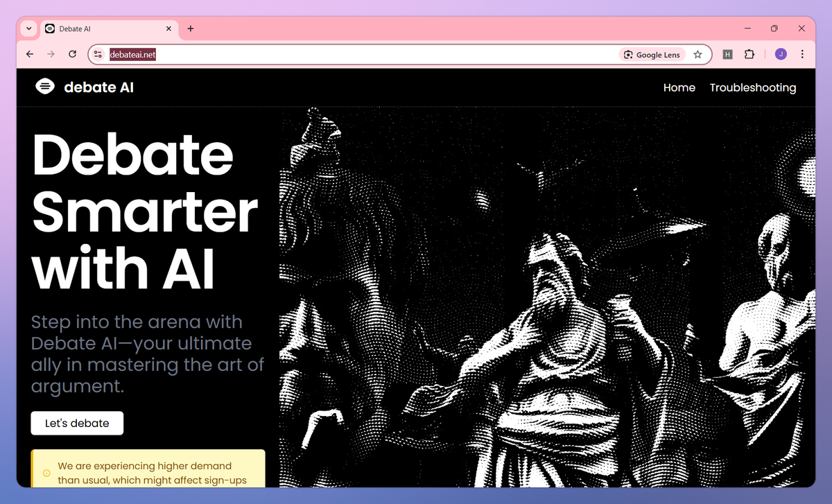
Task: Open Chrome three-dot menu
Action: point(802,54)
